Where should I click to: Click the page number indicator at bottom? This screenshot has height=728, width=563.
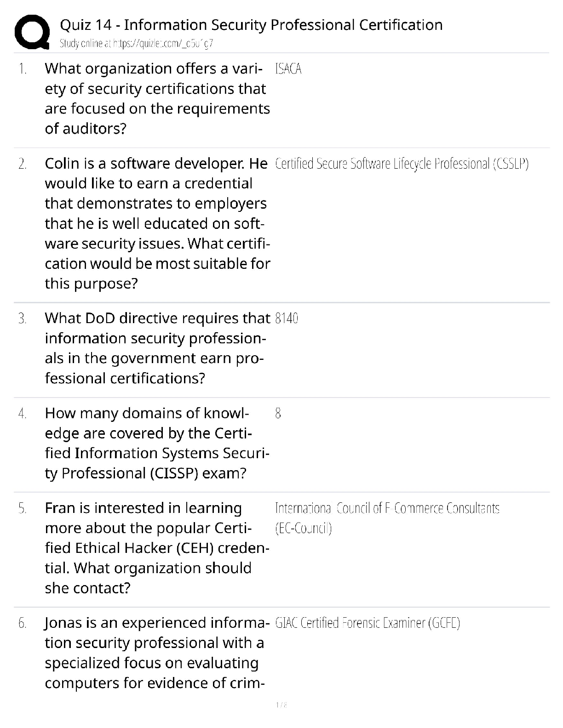click(281, 705)
